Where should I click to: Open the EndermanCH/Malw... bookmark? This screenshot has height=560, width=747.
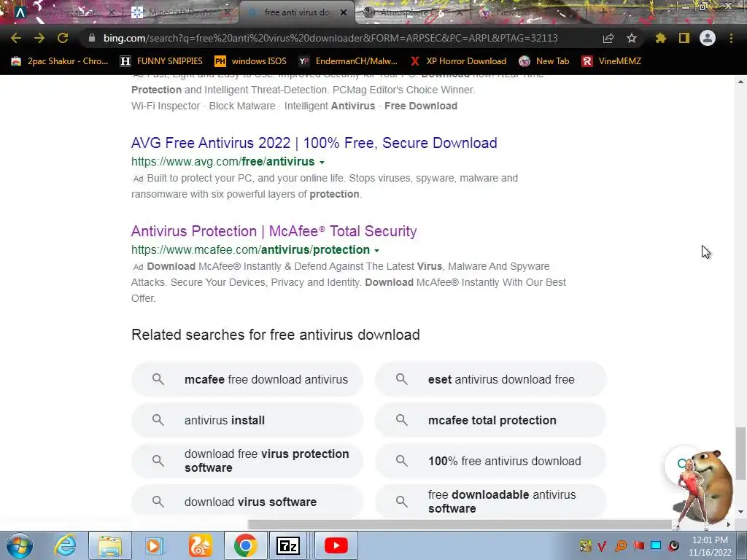click(348, 61)
